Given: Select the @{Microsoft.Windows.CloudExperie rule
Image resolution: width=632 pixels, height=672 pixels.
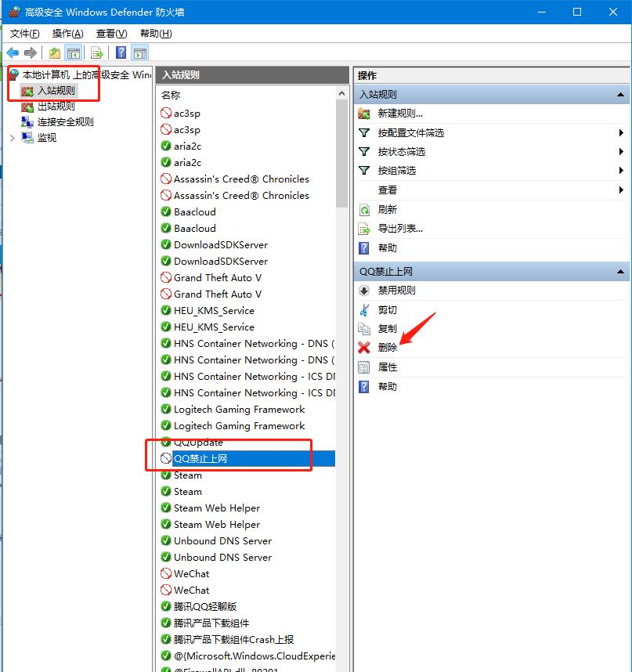Looking at the screenshot, I should (255, 656).
